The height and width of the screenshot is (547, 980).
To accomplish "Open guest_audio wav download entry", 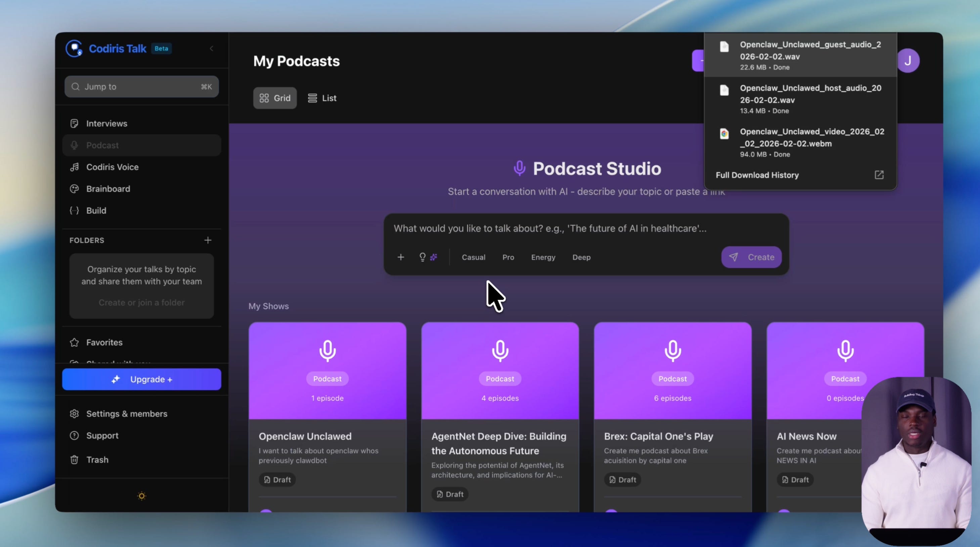I will [800, 55].
